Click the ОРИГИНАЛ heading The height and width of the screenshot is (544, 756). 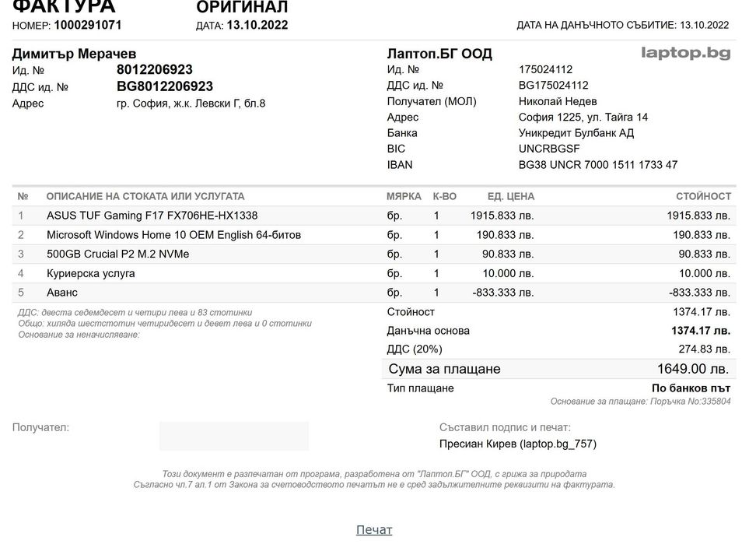242,7
